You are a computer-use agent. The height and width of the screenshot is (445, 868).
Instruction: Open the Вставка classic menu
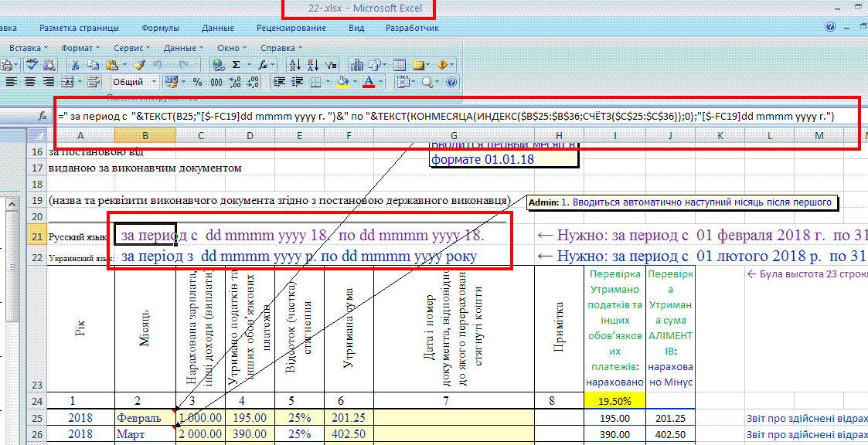pos(29,48)
